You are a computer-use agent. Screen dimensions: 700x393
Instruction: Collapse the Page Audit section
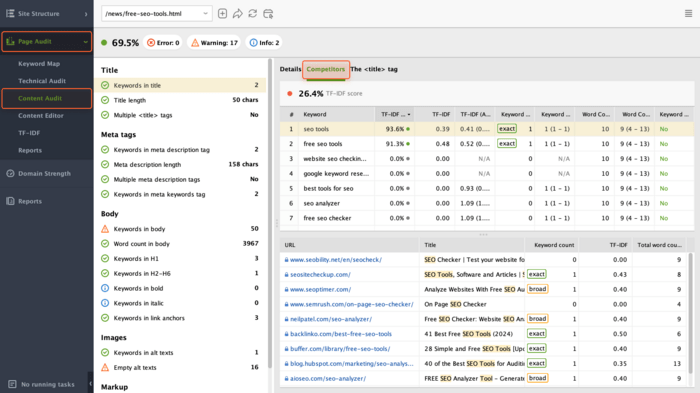(85, 42)
